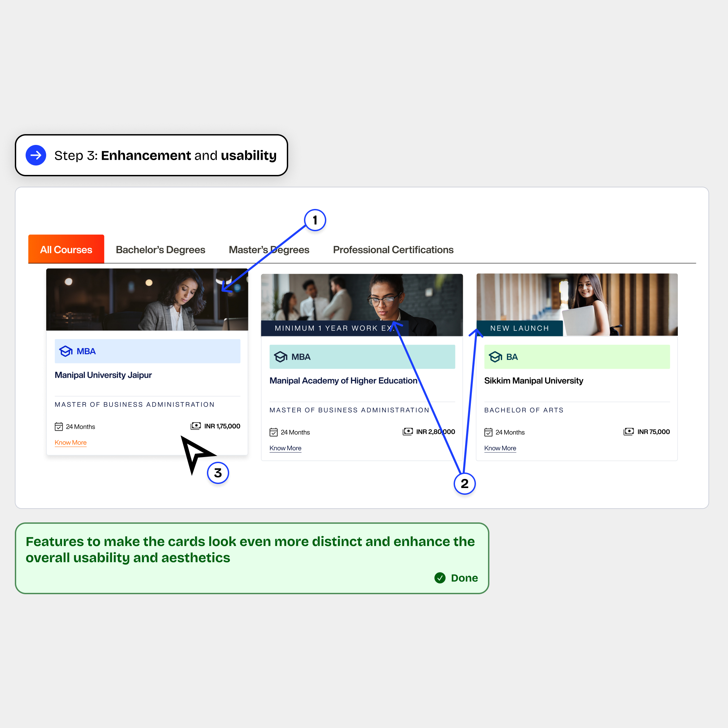Click the green Done checkmark icon

440,578
